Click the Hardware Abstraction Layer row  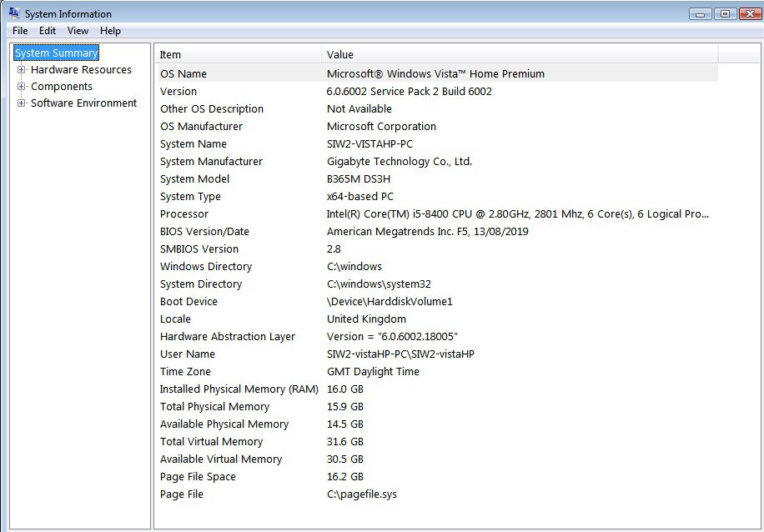pyautogui.click(x=437, y=337)
